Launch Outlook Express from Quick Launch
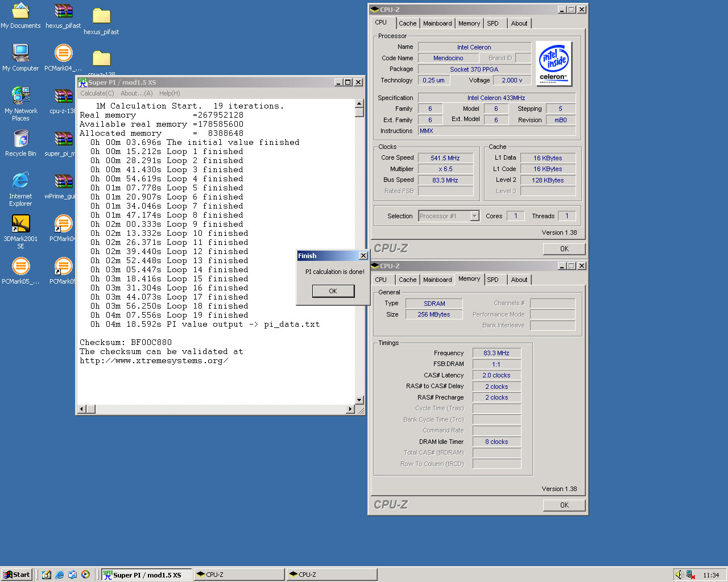The height and width of the screenshot is (582, 728). coord(72,575)
